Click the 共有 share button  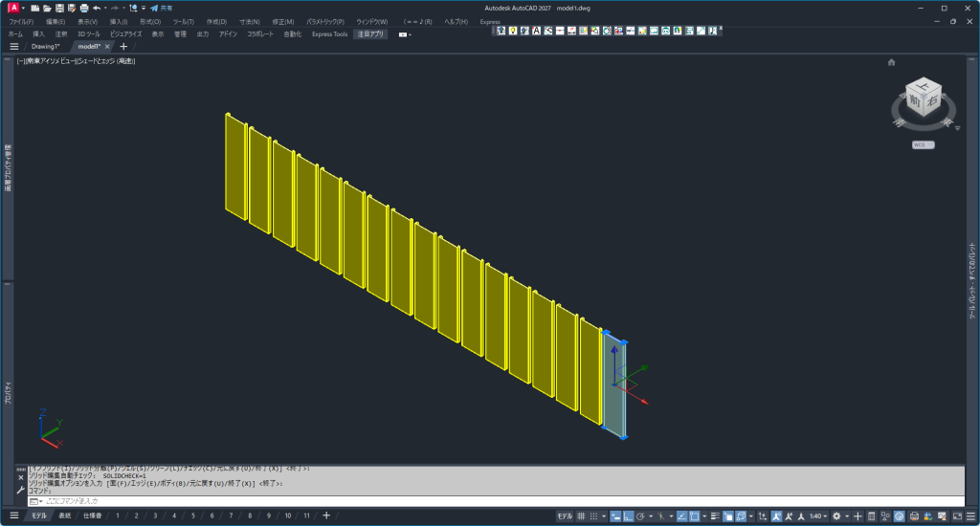[x=161, y=8]
